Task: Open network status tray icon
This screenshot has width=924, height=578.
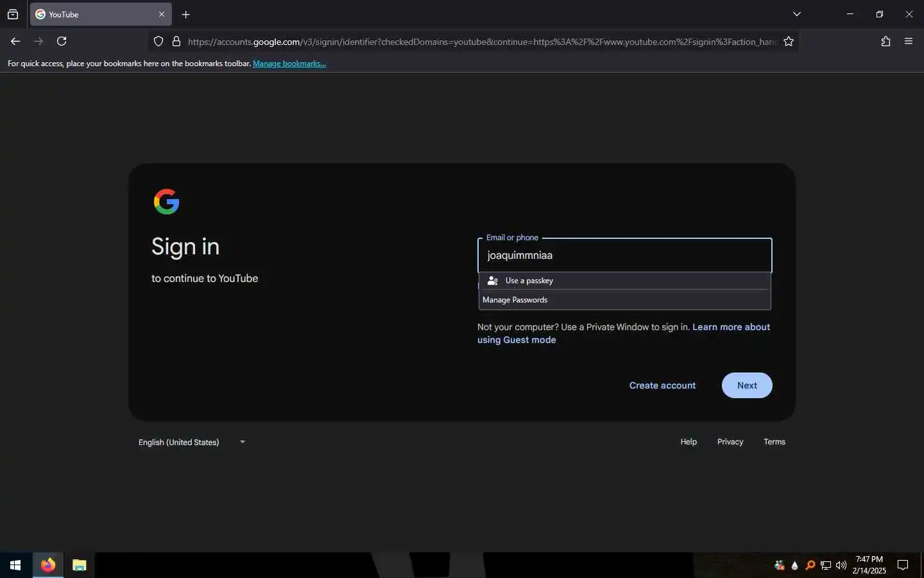Action: [826, 565]
